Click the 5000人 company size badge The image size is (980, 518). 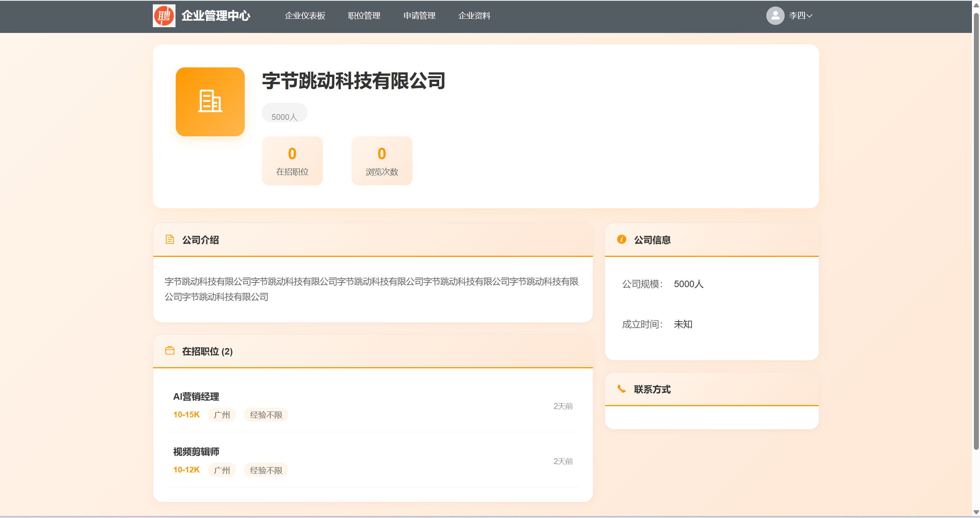284,113
